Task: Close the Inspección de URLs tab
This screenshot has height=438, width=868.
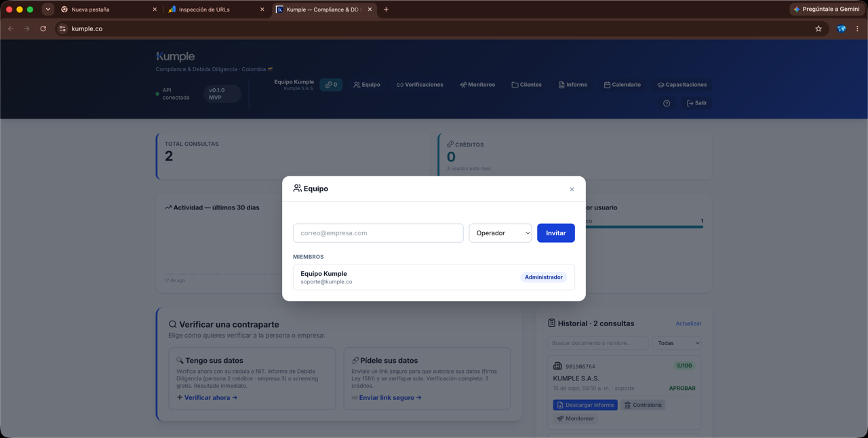Action: click(262, 9)
